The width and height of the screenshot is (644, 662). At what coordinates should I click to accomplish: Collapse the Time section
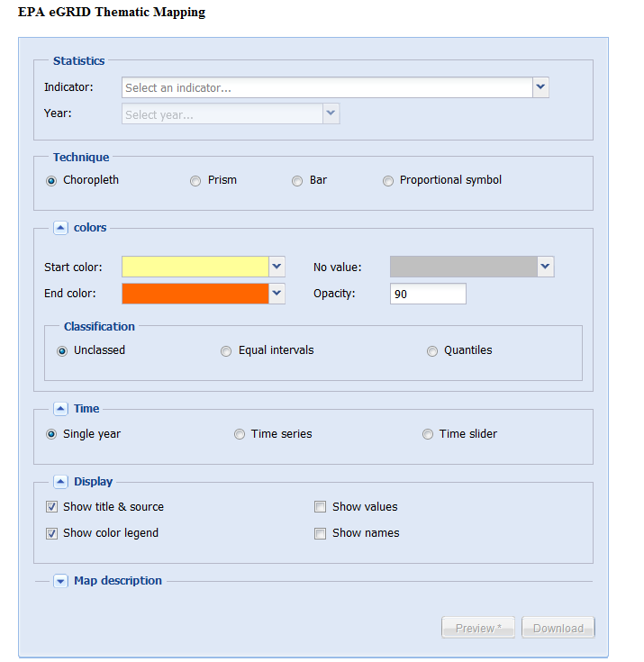[x=60, y=409]
